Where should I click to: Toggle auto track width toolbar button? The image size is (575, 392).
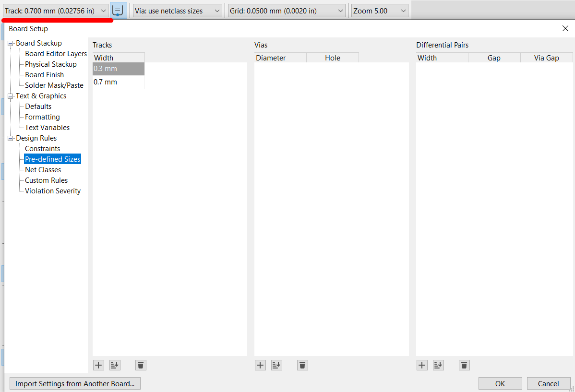point(119,11)
